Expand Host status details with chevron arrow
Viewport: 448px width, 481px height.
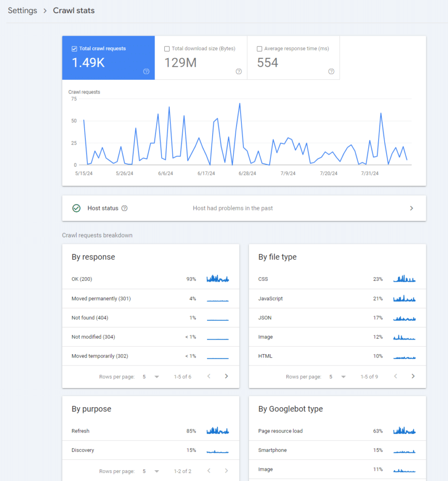(411, 208)
